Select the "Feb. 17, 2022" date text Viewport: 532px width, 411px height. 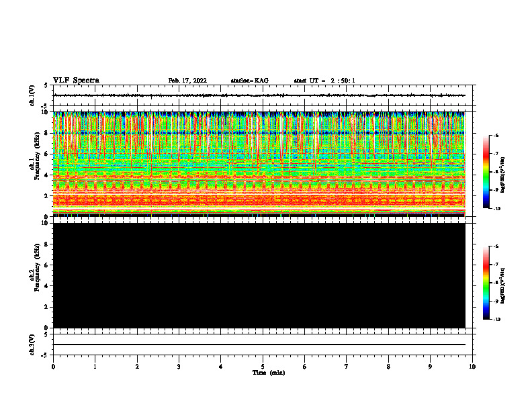coord(187,81)
